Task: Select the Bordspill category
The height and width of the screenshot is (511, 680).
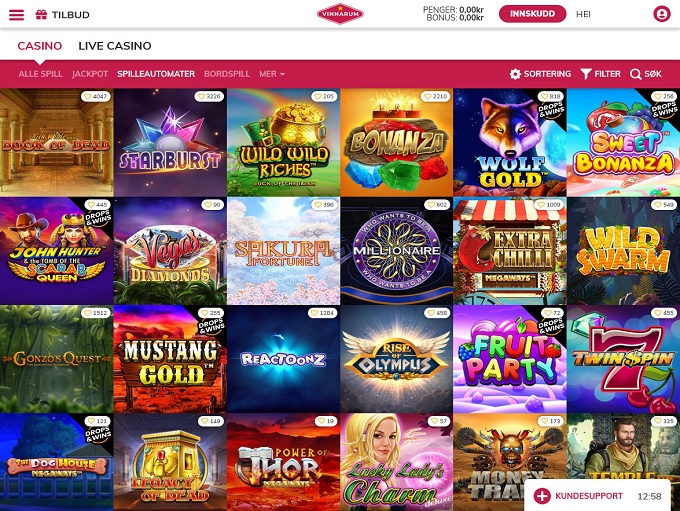Action: (227, 74)
